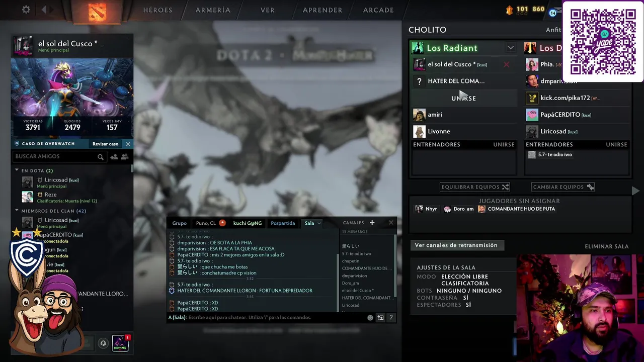Select chupetin in the members list
The width and height of the screenshot is (644, 362).
tap(351, 261)
